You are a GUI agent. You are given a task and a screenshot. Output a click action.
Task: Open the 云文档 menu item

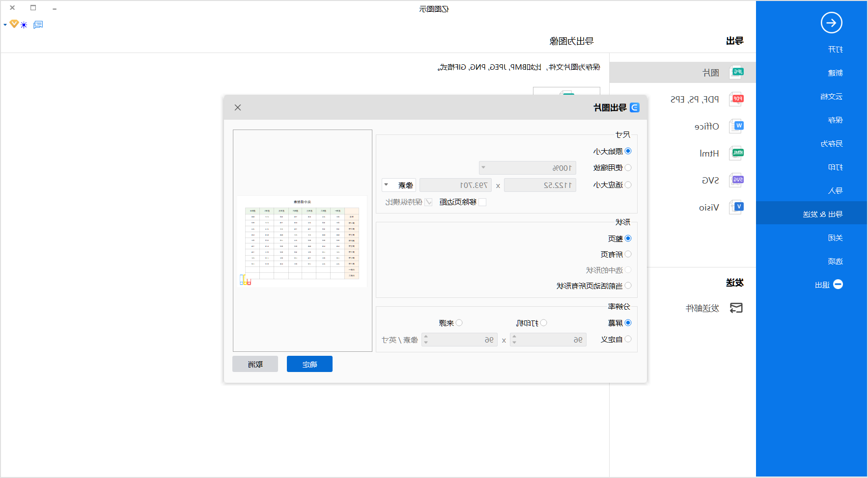(832, 97)
